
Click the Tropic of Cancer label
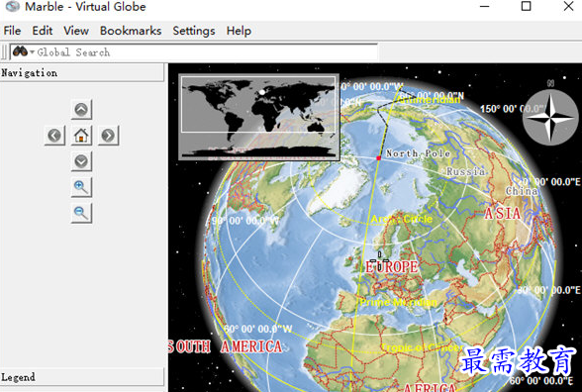(x=422, y=347)
